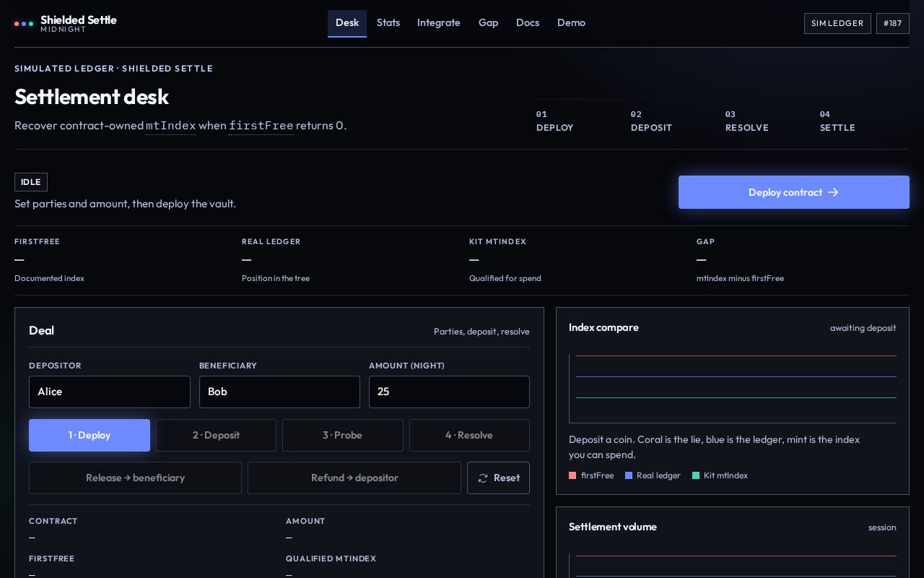Click the Settlement desk heading
924x578 pixels.
pyautogui.click(x=92, y=97)
